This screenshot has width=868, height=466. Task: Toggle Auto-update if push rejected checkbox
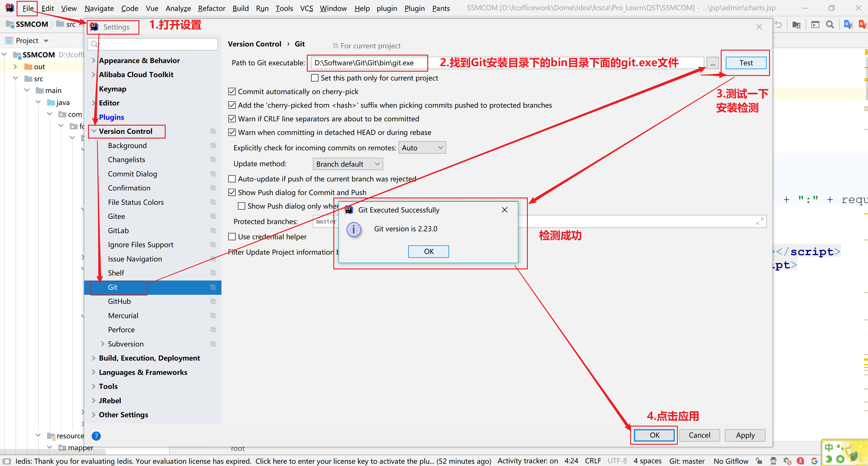pyautogui.click(x=232, y=179)
